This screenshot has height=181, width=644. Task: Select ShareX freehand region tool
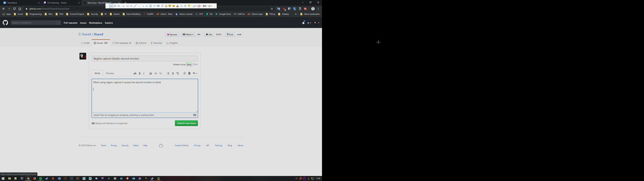[119, 6]
